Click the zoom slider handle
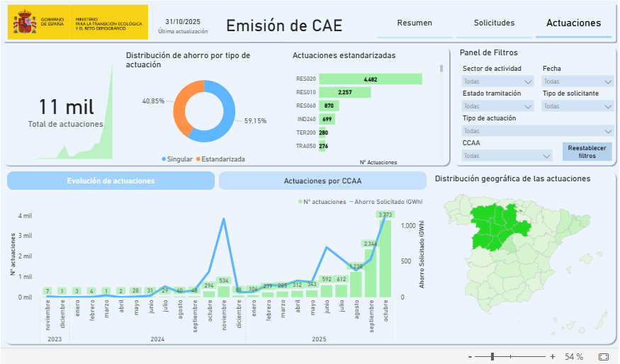 click(x=492, y=356)
